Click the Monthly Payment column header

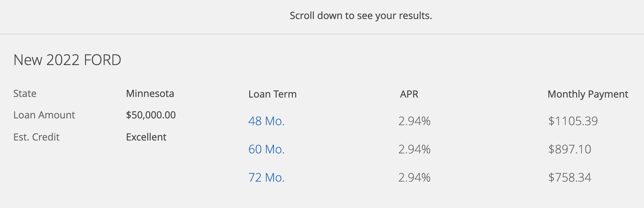[x=588, y=94]
